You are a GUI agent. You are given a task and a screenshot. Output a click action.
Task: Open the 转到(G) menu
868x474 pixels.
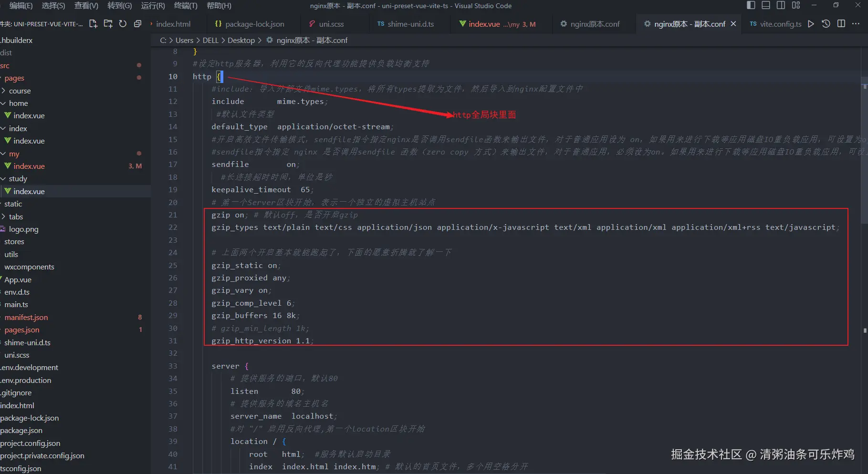point(120,6)
